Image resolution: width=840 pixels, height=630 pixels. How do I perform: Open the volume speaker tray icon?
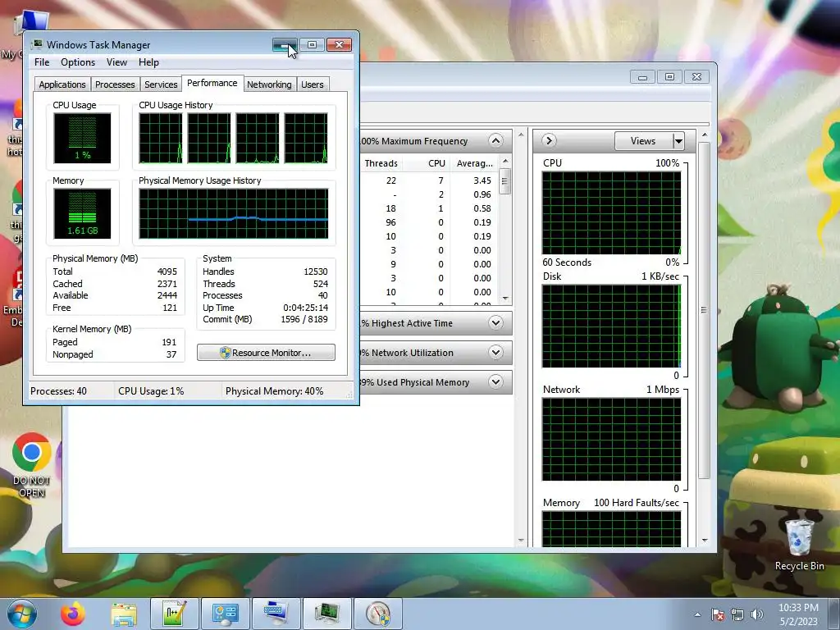coord(757,615)
